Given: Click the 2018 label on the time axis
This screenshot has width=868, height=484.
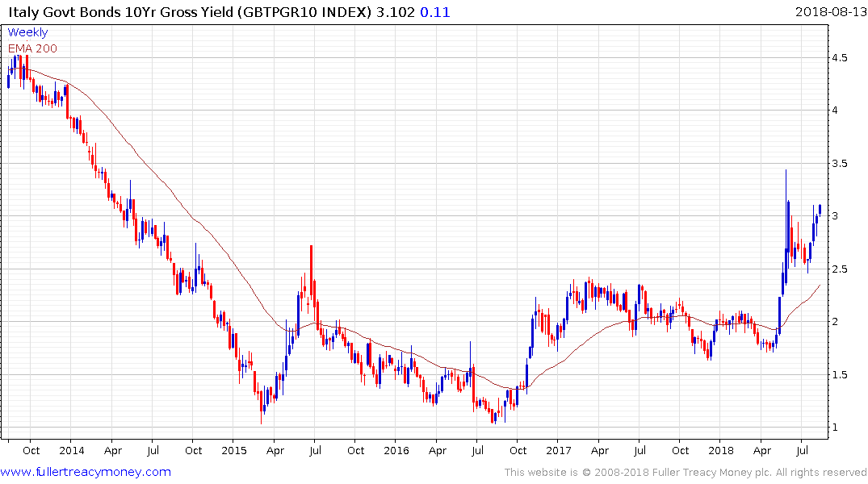Looking at the screenshot, I should coord(722,450).
